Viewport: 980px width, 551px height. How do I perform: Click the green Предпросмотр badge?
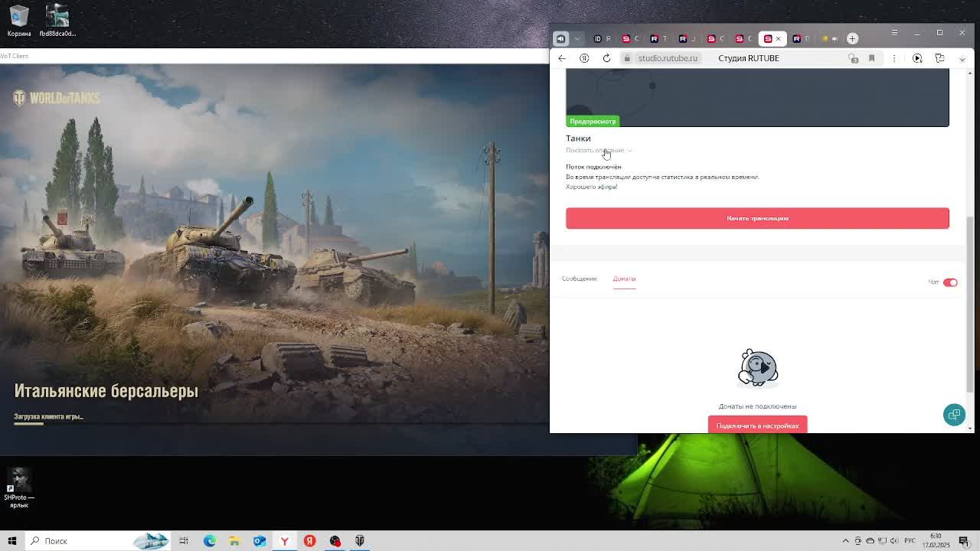pos(593,121)
